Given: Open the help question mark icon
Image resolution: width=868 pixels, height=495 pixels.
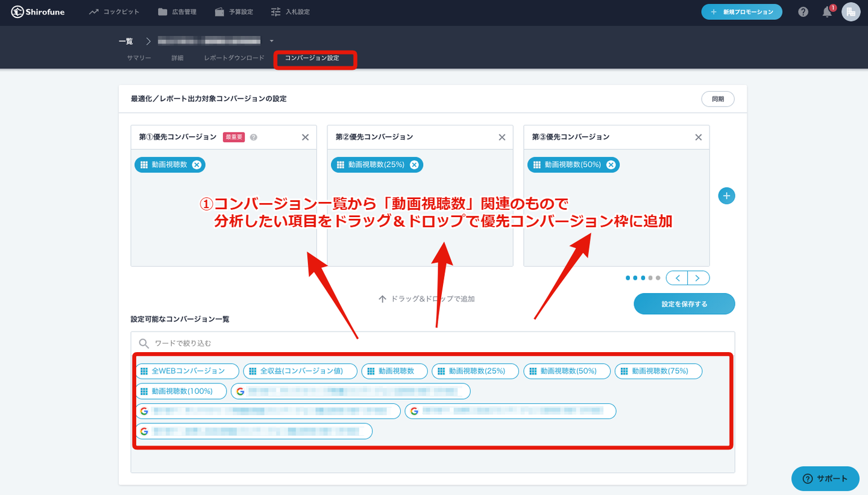Looking at the screenshot, I should [803, 12].
